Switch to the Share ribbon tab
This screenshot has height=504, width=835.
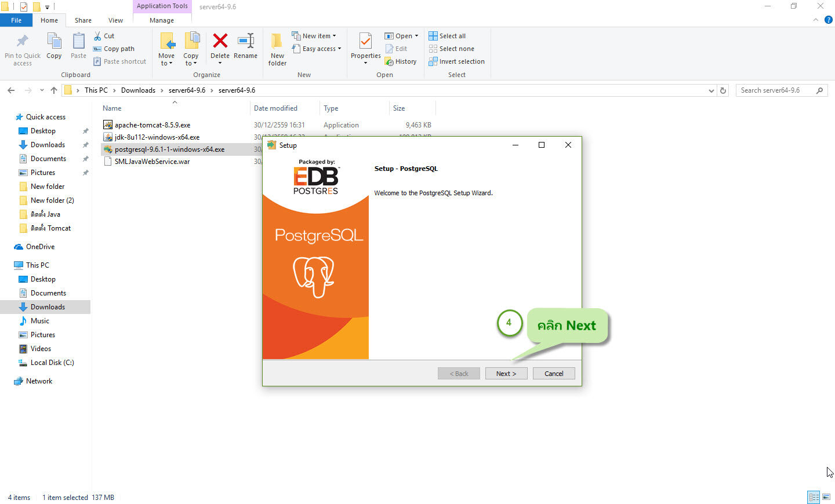83,20
